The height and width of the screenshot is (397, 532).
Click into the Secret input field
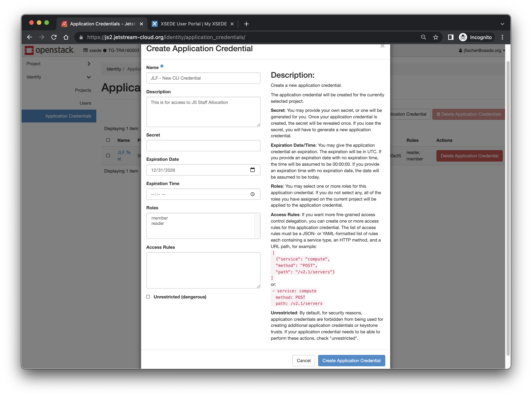(x=203, y=146)
